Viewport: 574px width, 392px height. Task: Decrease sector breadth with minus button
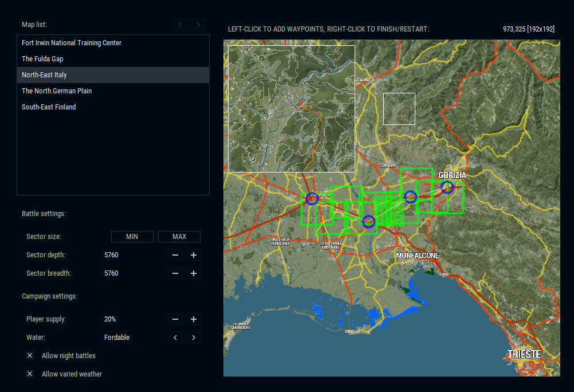click(175, 273)
